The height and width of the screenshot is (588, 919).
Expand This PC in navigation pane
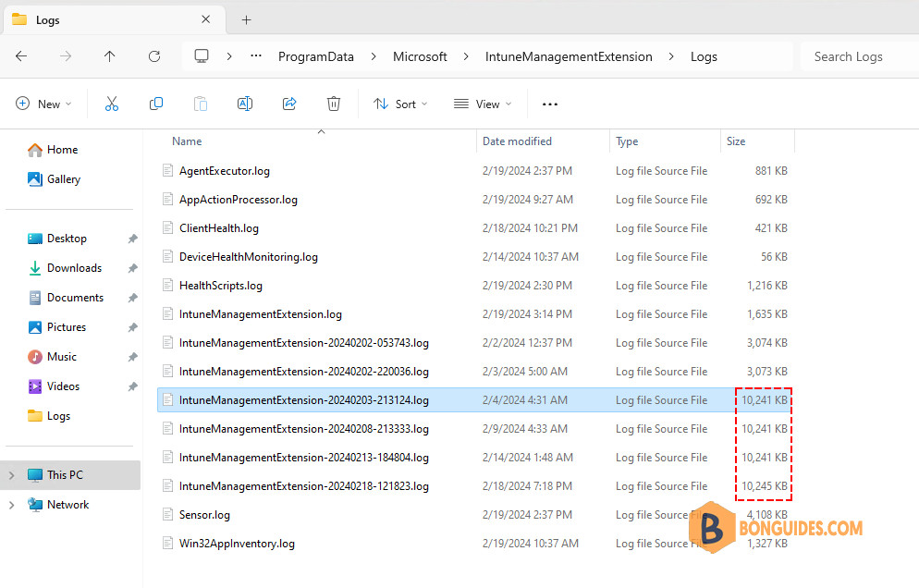tap(12, 475)
